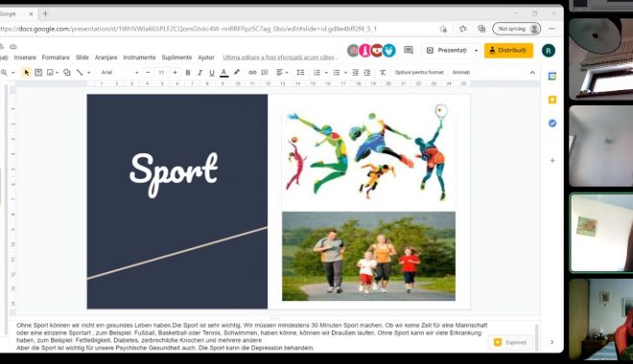Click the bulleted list icon
This screenshot has width=633, height=364.
pos(337,73)
